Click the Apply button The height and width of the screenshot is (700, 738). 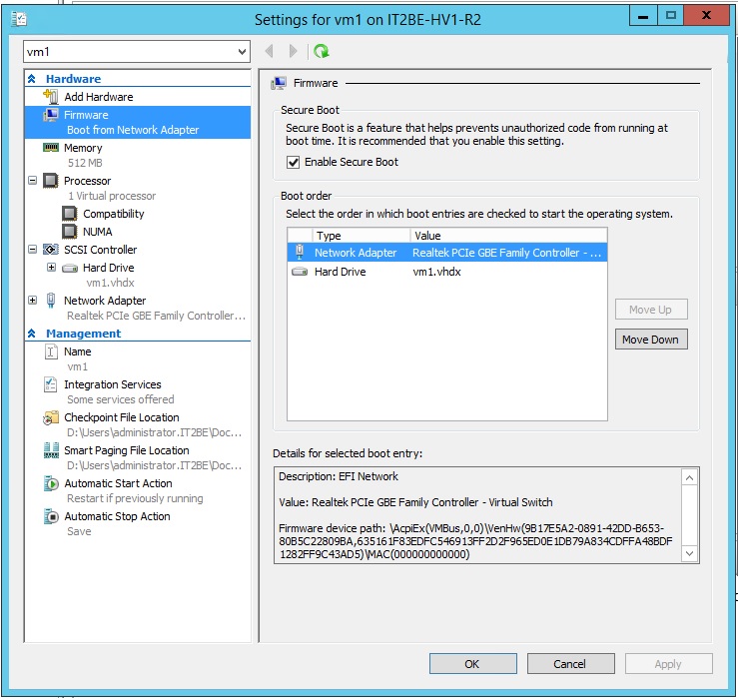[669, 664]
